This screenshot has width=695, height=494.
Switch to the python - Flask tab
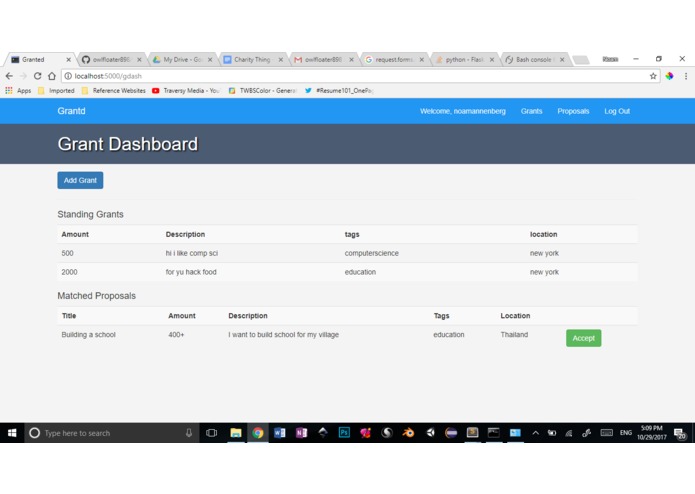coord(465,59)
